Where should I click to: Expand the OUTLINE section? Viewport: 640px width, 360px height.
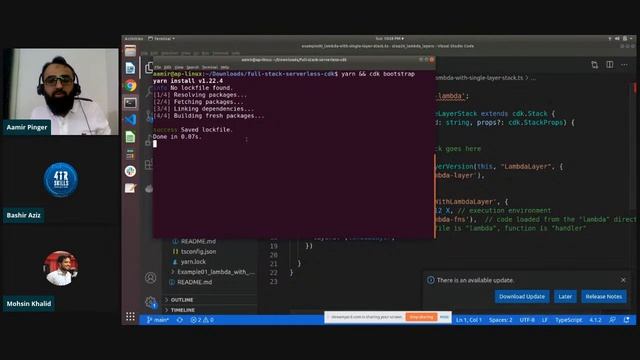tap(182, 300)
